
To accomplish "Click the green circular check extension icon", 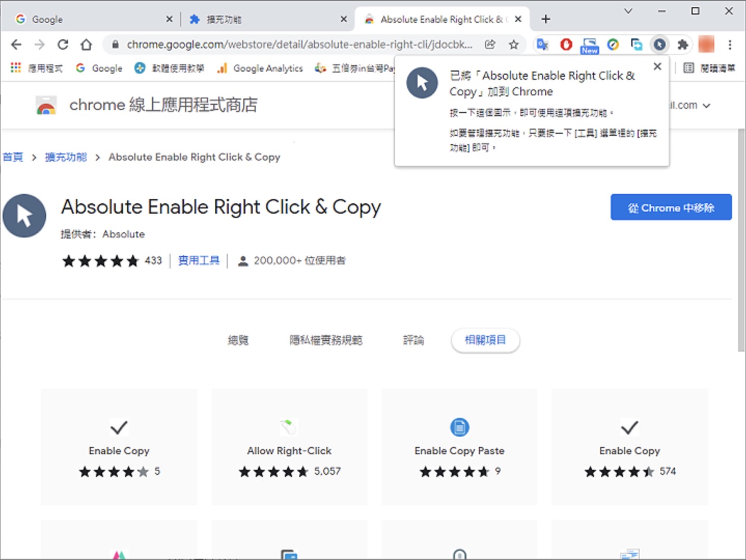I will coord(613,45).
